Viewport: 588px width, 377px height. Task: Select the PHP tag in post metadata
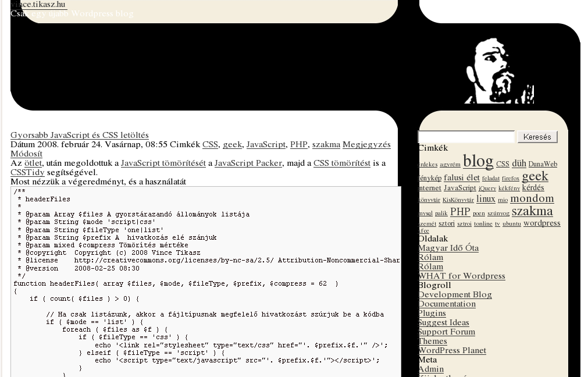point(298,144)
